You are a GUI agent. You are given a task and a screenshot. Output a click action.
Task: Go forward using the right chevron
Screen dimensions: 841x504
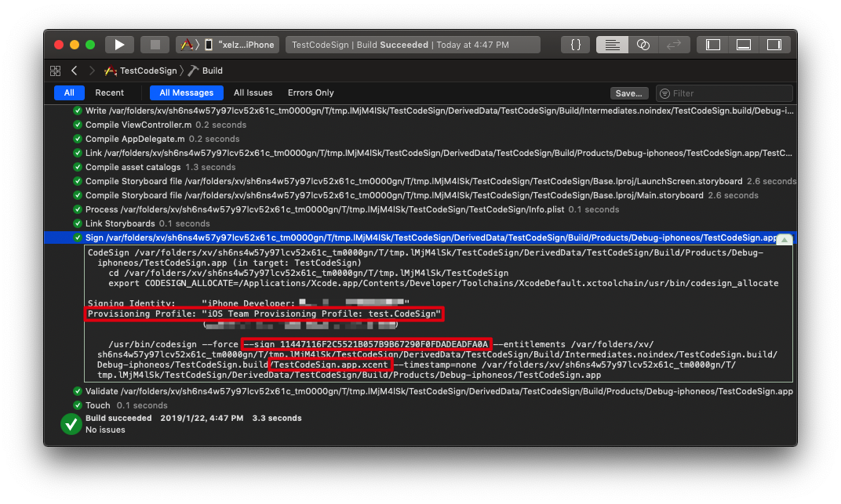point(92,71)
